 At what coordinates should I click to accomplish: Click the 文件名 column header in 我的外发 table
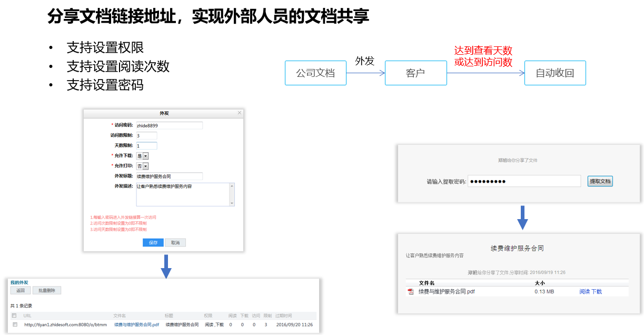pos(120,316)
